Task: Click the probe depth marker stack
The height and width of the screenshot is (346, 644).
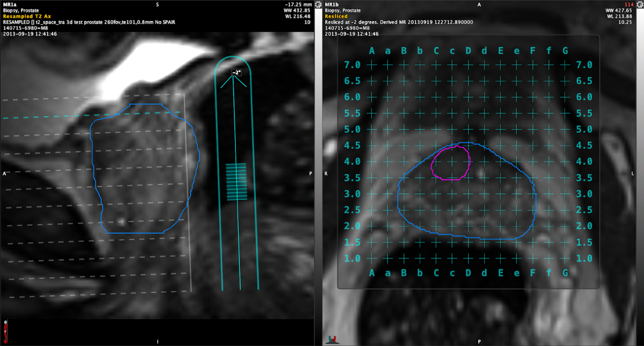Action: (x=236, y=182)
